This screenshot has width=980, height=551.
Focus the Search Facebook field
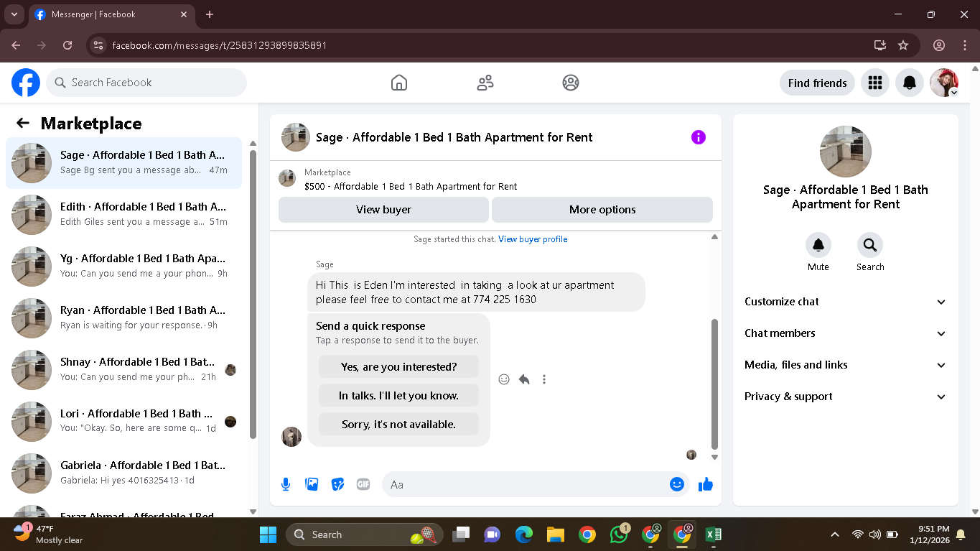146,83
